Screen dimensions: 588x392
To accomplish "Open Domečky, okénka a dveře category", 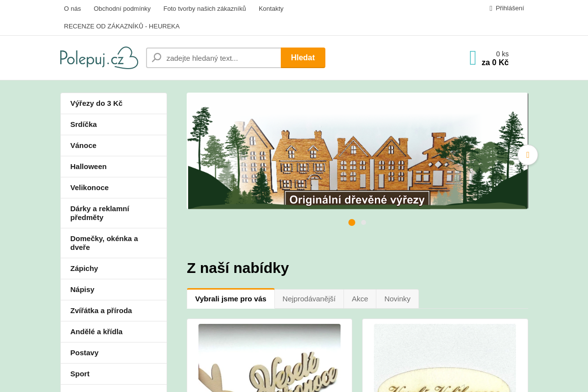I will (114, 243).
